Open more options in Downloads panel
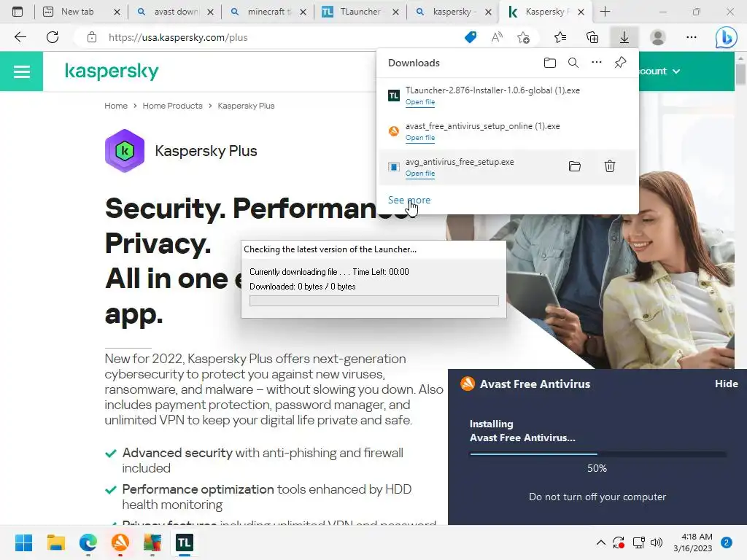747x560 pixels. coord(597,63)
